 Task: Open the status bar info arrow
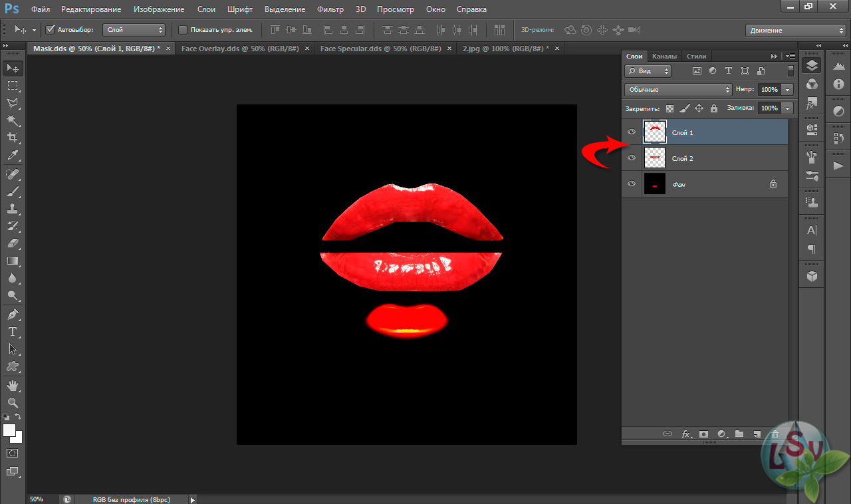[x=193, y=499]
